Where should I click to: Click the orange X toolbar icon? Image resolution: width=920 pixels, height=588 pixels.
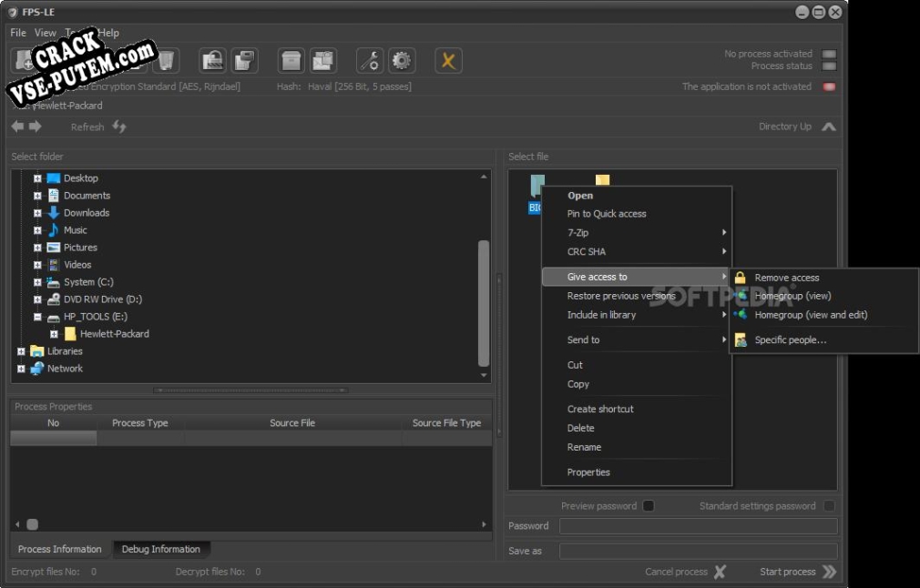(448, 60)
